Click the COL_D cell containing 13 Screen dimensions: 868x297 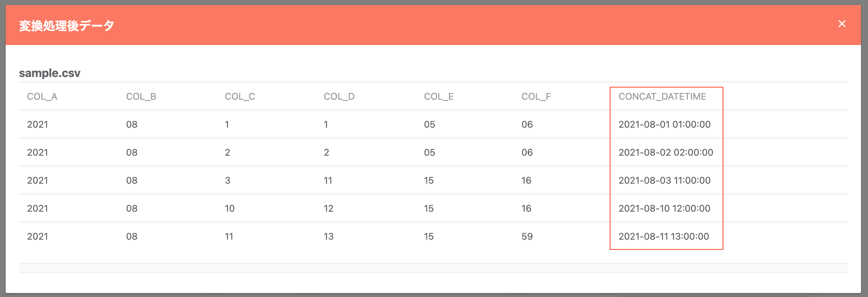tap(329, 236)
